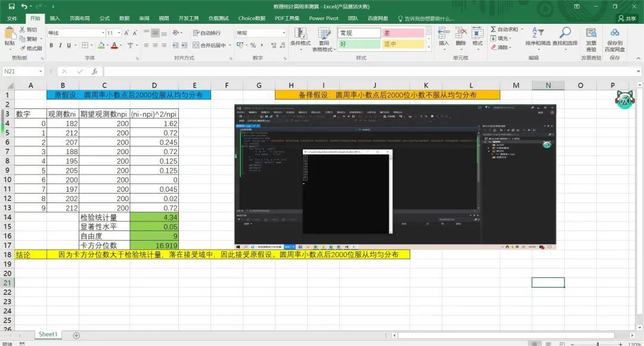Click the percent style icon

click(x=253, y=45)
